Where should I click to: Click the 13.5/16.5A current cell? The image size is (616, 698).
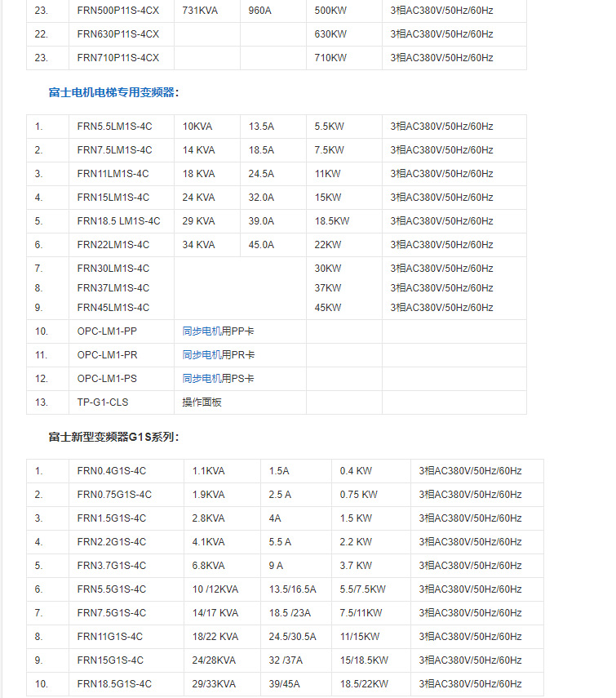click(x=296, y=589)
